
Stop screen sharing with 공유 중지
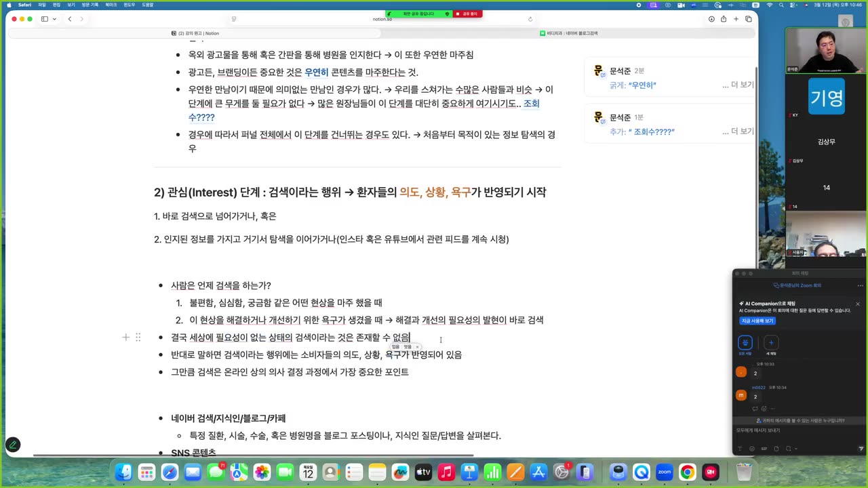click(467, 14)
